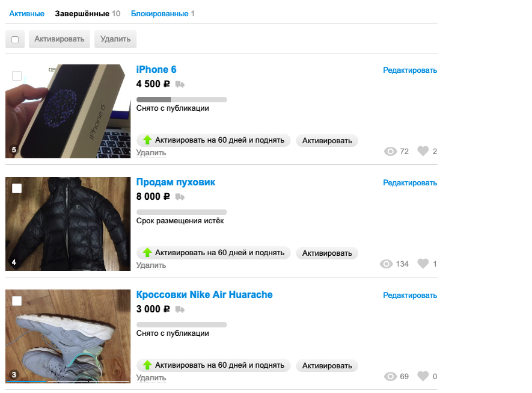532x393 pixels.
Task: Delete the Nike Air Huarache listing via Удалить
Action: point(151,377)
